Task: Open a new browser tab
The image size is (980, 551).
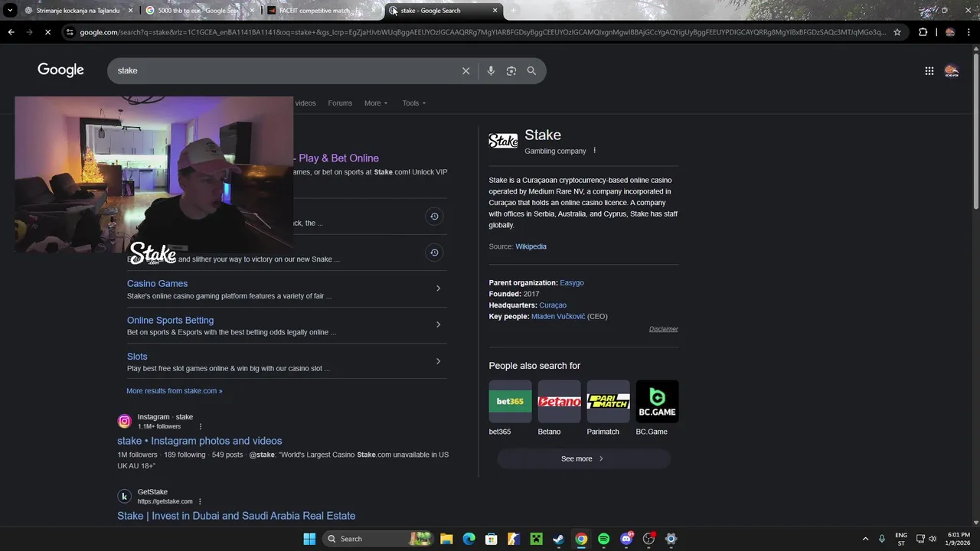Action: tap(513, 11)
